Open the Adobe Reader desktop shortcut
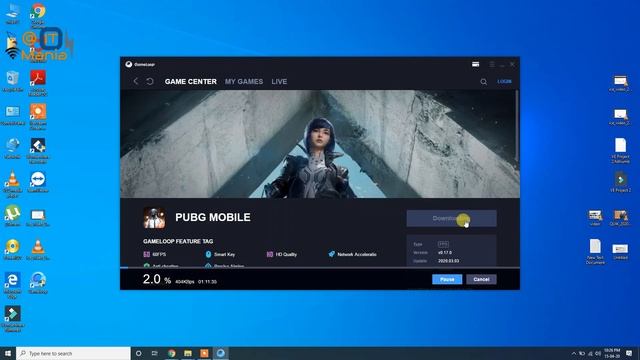The image size is (640, 360). [x=38, y=82]
